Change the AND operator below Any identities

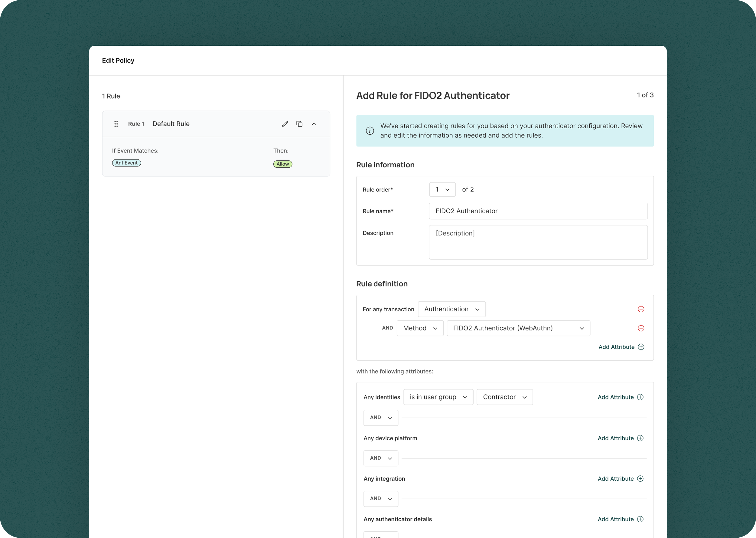pos(381,418)
